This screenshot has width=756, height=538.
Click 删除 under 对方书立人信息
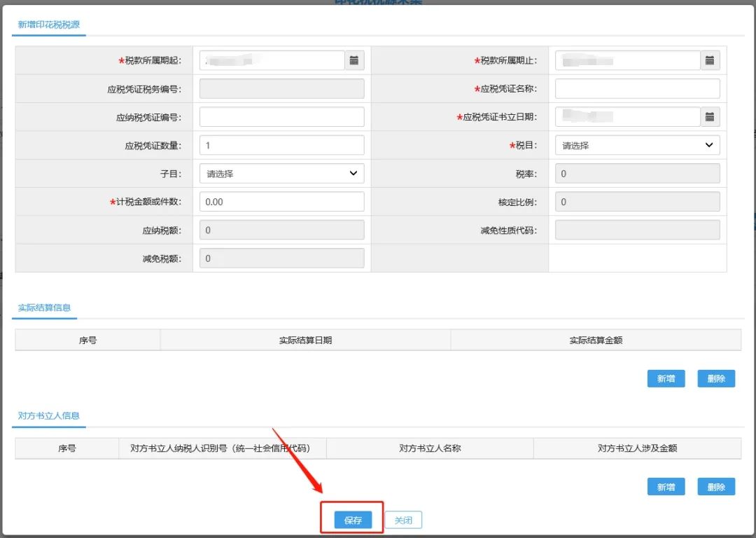click(716, 487)
